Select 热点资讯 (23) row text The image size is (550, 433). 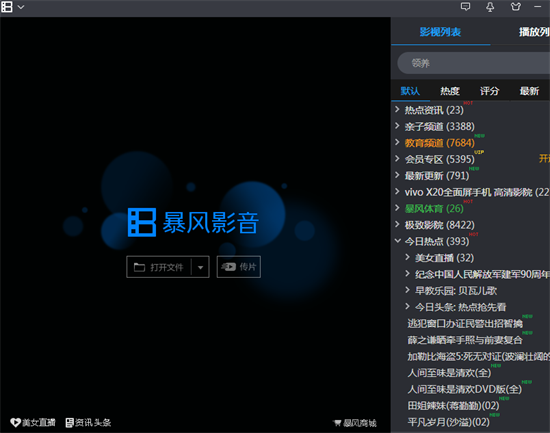434,110
